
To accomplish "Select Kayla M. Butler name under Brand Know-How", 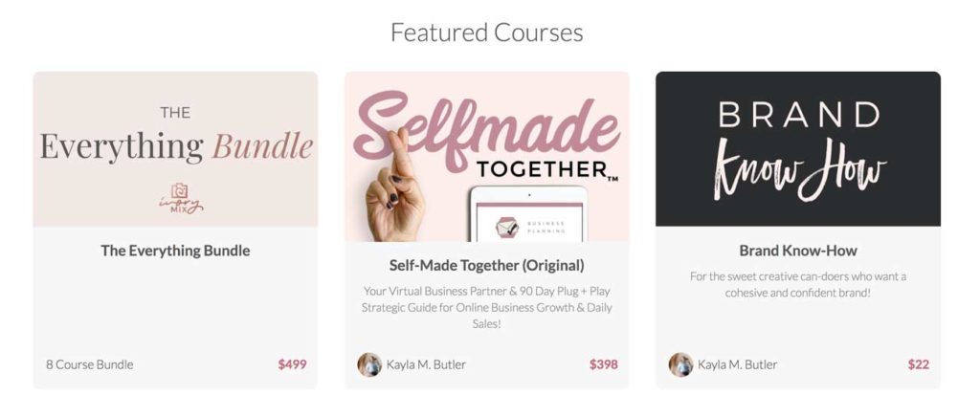I will click(x=738, y=364).
